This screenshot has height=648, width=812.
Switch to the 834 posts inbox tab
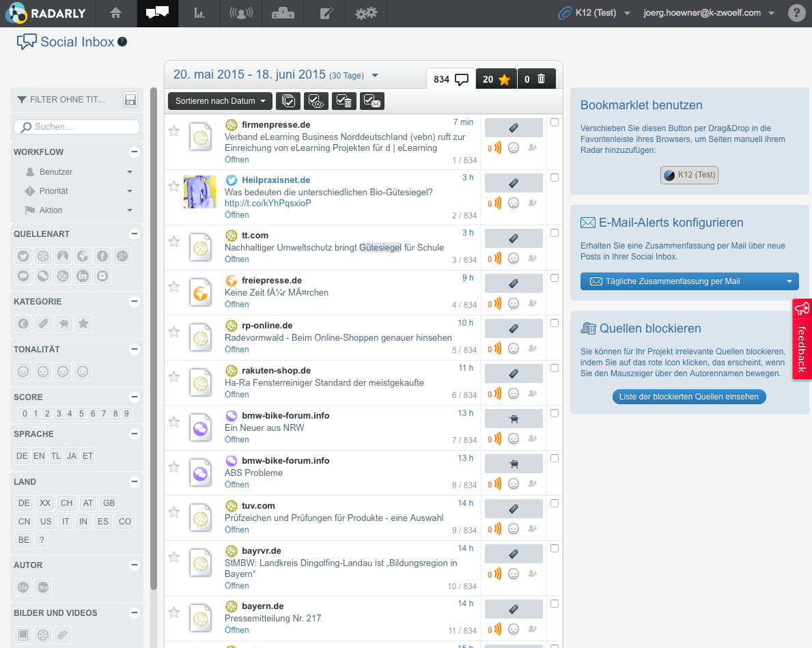[x=451, y=79]
